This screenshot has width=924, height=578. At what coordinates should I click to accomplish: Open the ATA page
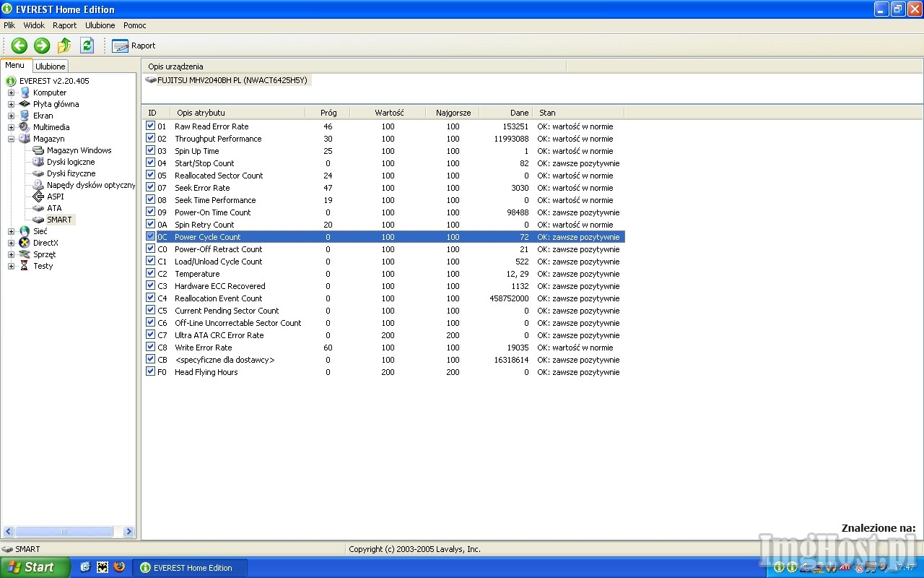[x=54, y=208]
